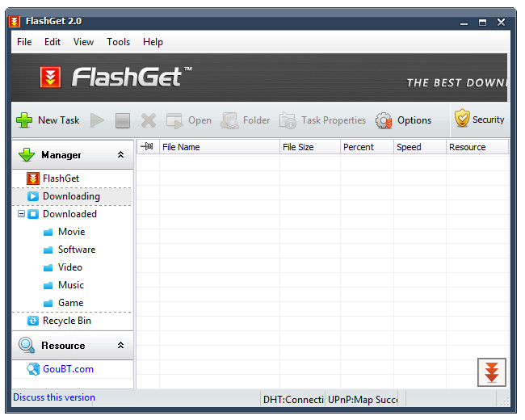This screenshot has height=420, width=525.
Task: Close the FlashGet window
Action: coord(501,22)
